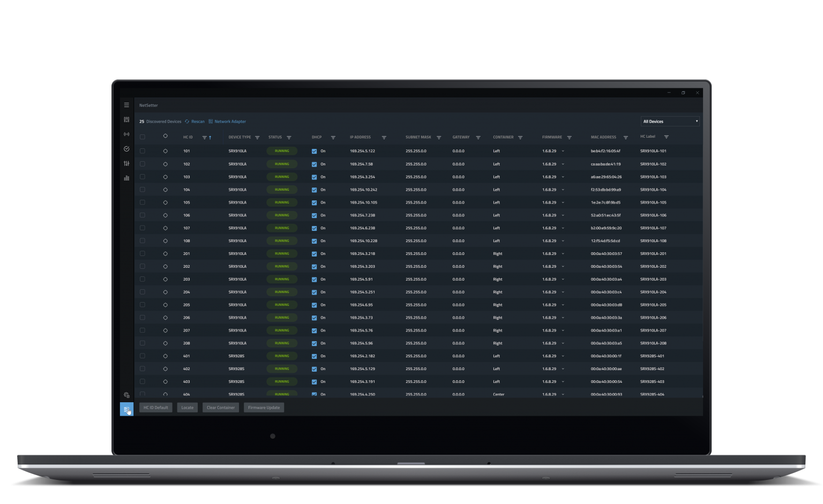Select the row checkbox for device 102
823x504 pixels.
(143, 164)
